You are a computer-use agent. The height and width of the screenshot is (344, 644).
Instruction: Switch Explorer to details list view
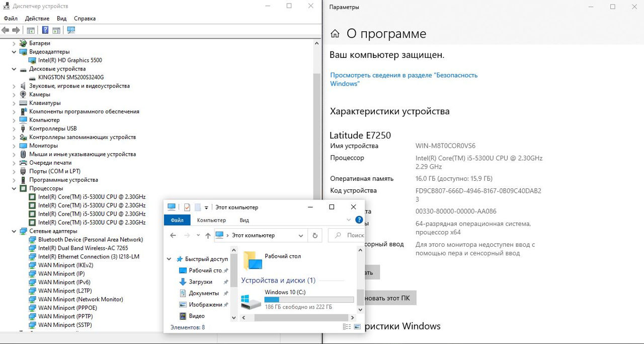347,327
